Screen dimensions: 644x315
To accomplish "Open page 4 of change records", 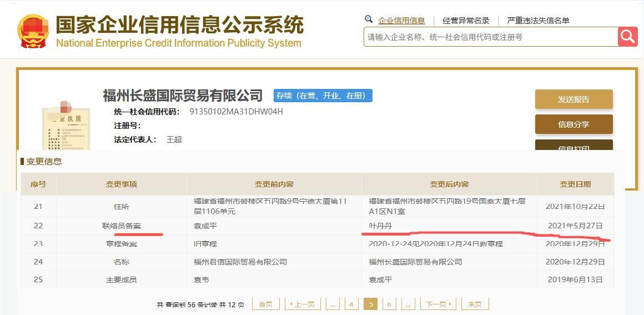I will click(351, 304).
